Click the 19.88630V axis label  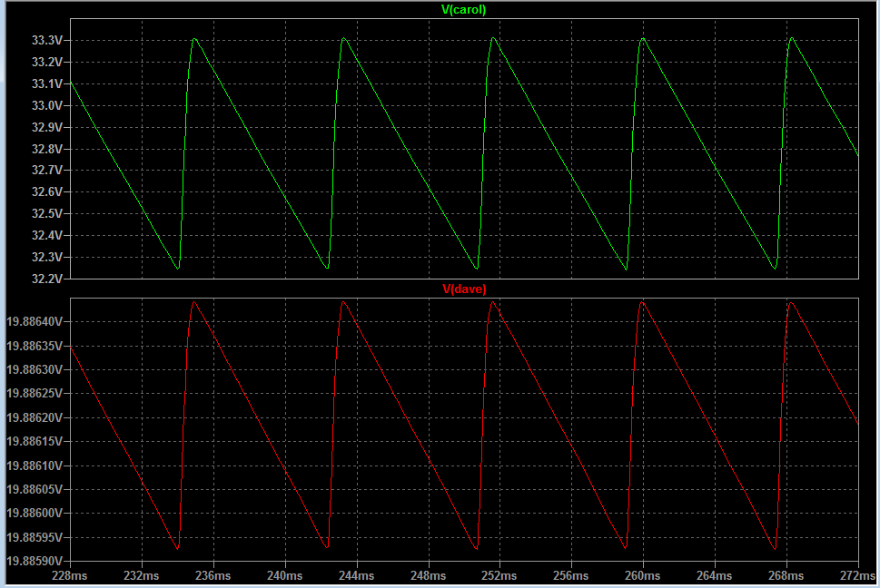pos(35,370)
